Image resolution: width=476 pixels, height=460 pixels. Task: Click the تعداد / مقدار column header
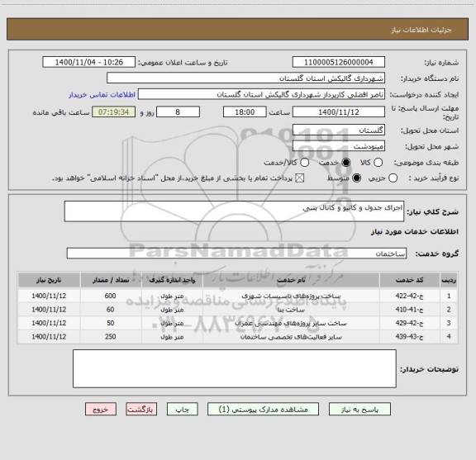tap(111, 280)
